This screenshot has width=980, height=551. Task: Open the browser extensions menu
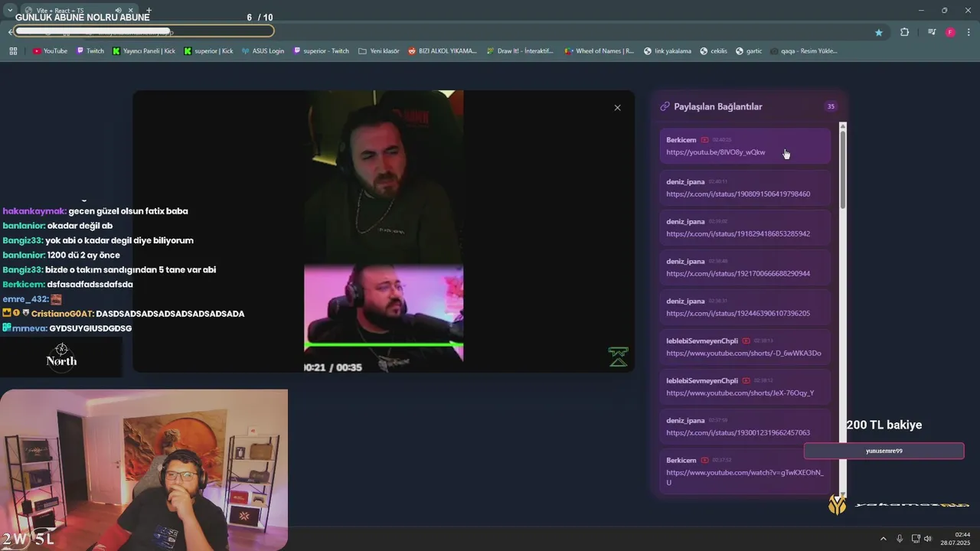tap(904, 32)
